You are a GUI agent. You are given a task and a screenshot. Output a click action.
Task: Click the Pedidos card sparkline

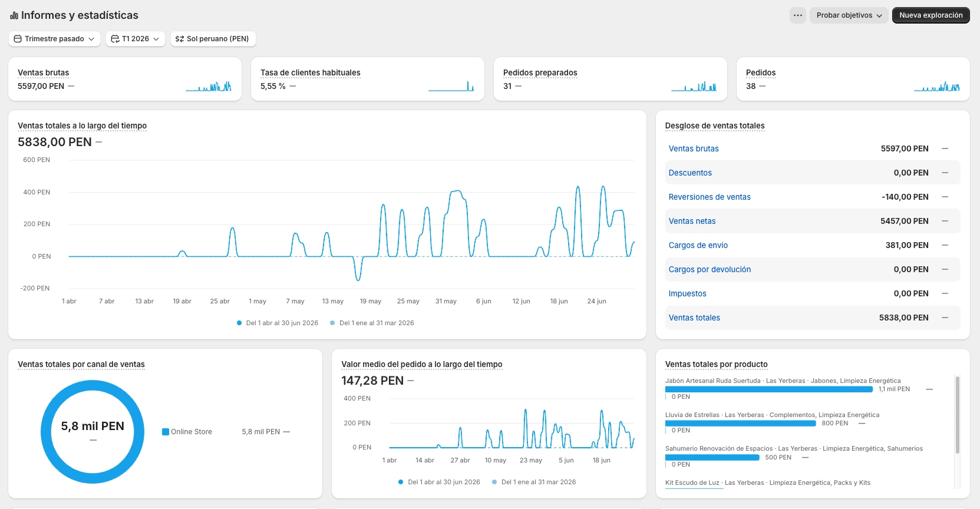(937, 87)
